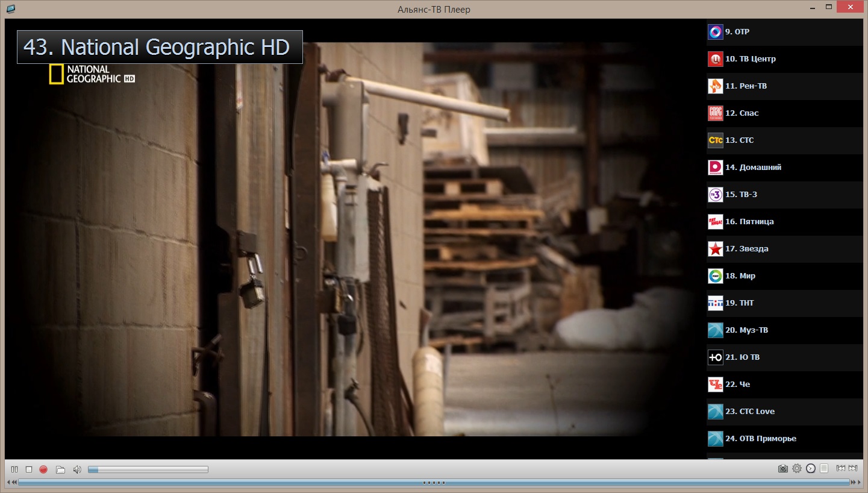Switch to the previous channel

pos(841,468)
